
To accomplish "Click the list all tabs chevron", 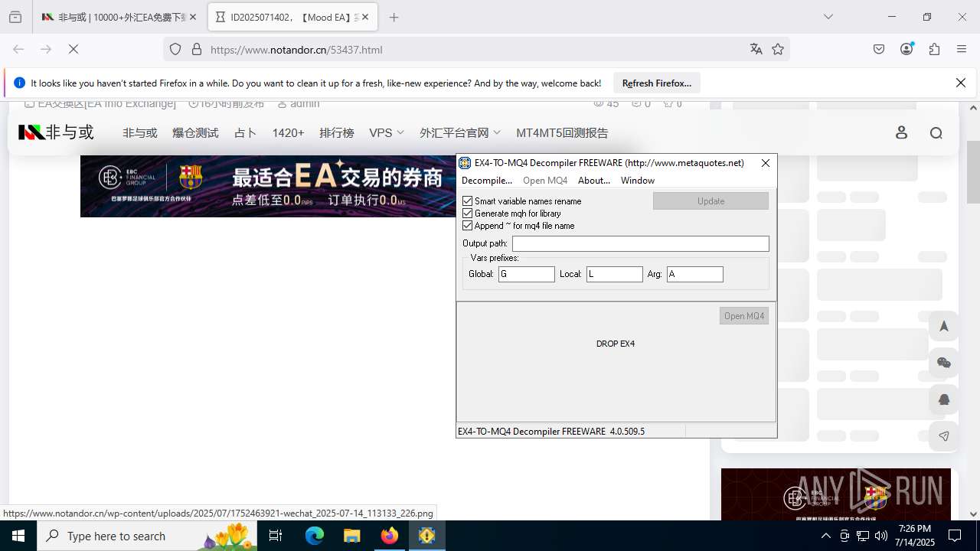I will tap(828, 17).
